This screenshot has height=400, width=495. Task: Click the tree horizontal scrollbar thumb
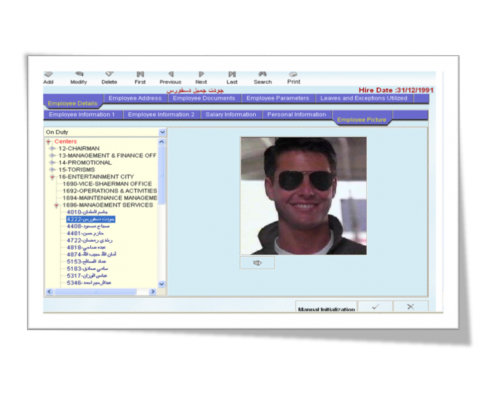pos(96,292)
